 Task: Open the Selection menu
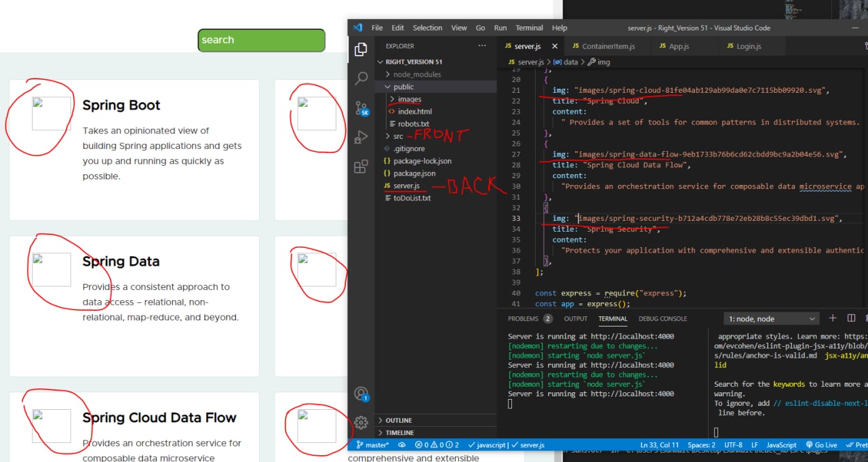pos(427,28)
